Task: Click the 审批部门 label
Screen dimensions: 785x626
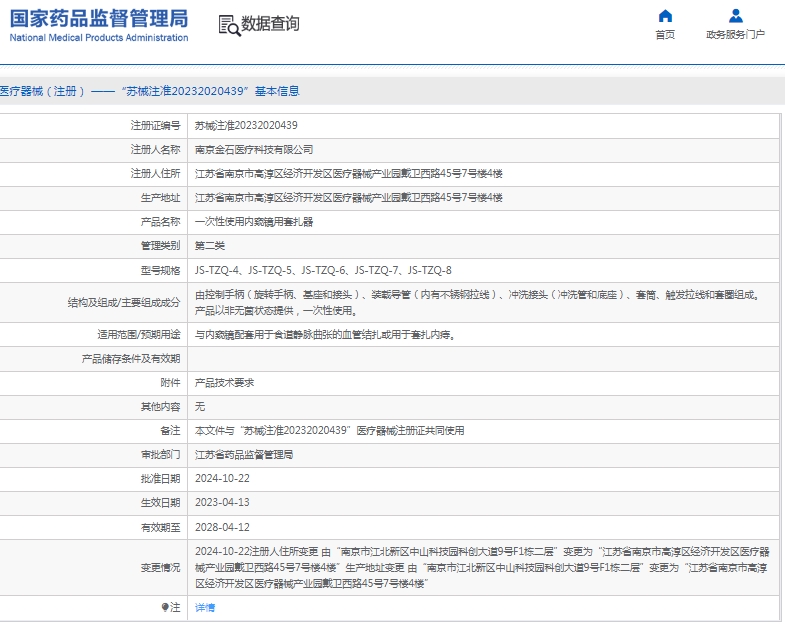Action: click(x=160, y=455)
